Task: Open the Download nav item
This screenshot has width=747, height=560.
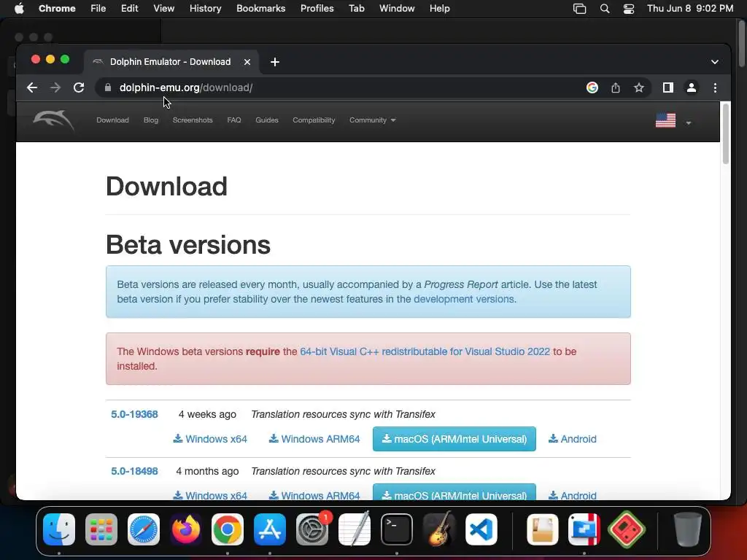Action: 112,120
